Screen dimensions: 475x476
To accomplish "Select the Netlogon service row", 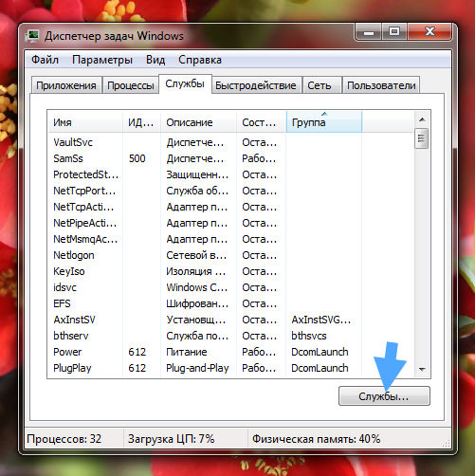I will tap(229, 255).
